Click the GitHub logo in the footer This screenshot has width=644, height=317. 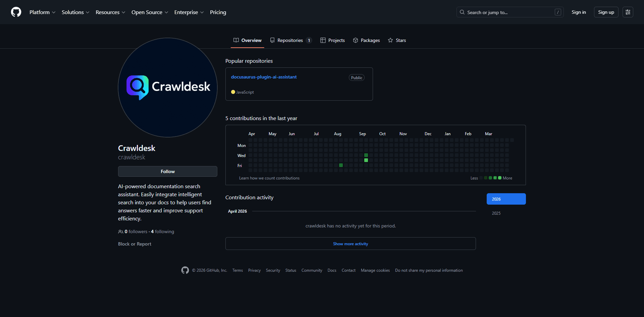185,270
